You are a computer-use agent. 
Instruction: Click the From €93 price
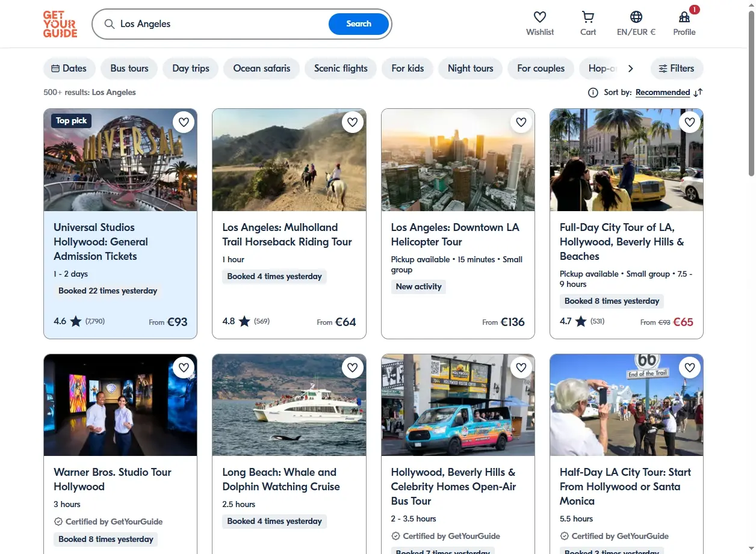point(169,322)
